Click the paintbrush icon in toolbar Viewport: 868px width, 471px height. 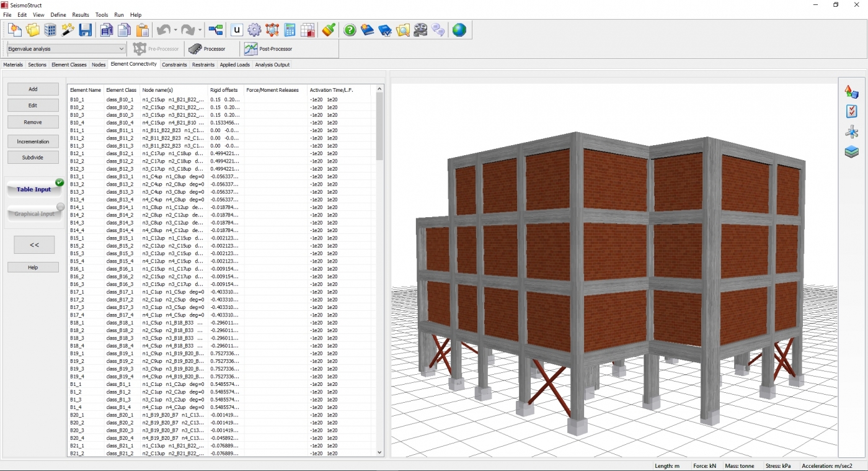coord(329,30)
